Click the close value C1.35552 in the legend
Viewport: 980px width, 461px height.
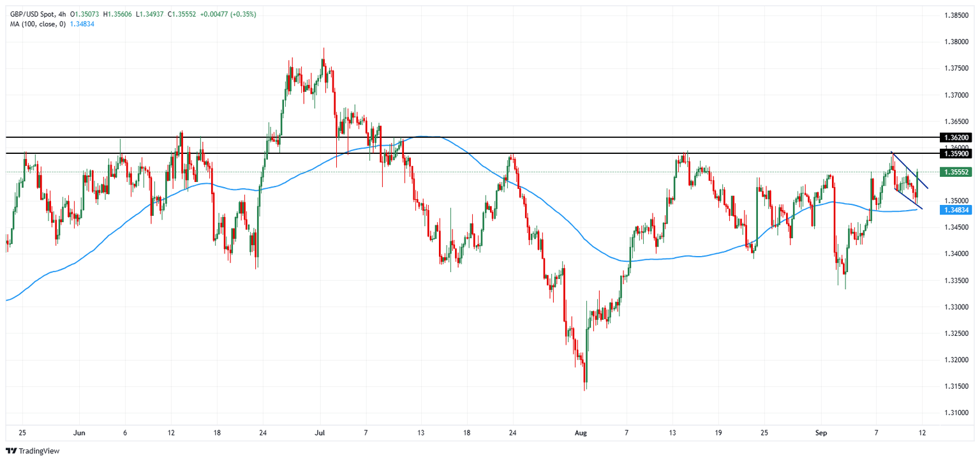pyautogui.click(x=181, y=11)
